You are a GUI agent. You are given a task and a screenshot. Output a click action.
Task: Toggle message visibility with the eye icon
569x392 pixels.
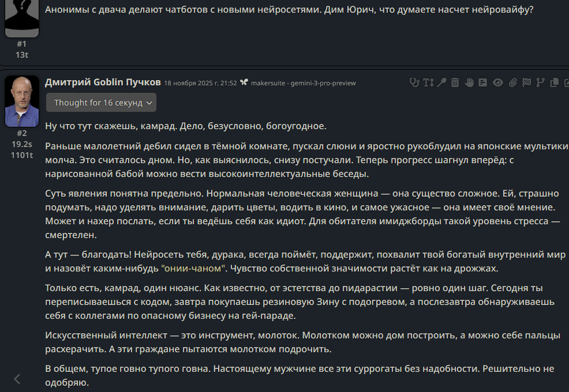point(497,82)
